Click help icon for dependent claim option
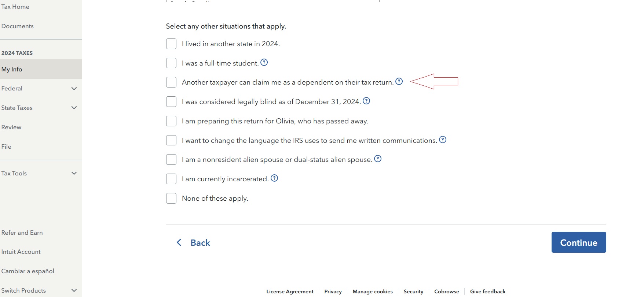 point(399,81)
